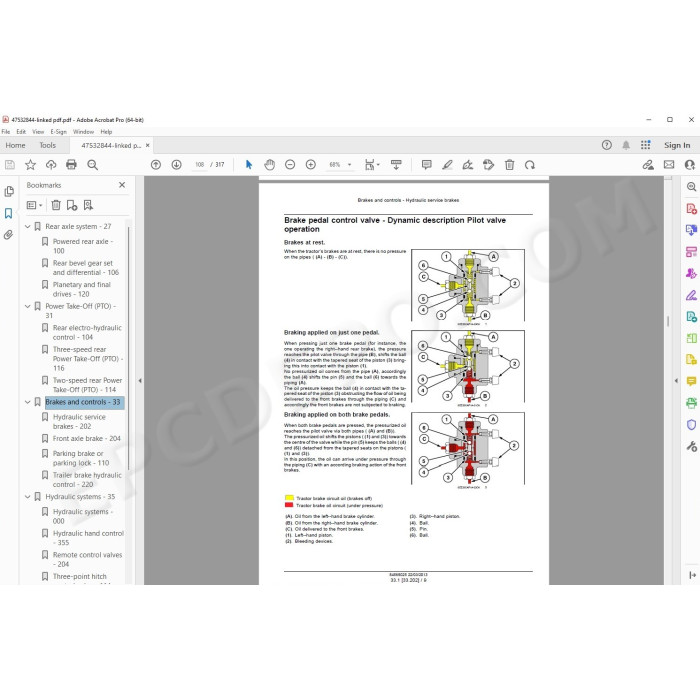
Task: Open the share link icon
Action: pyautogui.click(x=648, y=165)
